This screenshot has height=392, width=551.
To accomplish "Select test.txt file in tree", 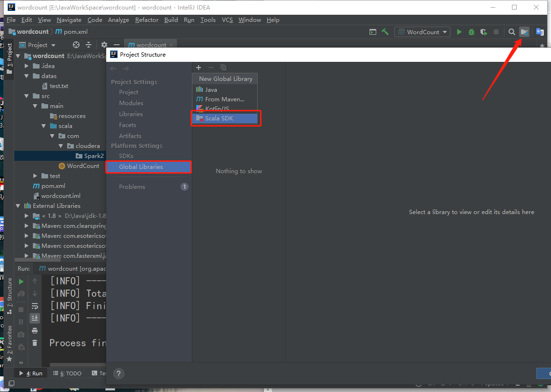I will pyautogui.click(x=59, y=86).
